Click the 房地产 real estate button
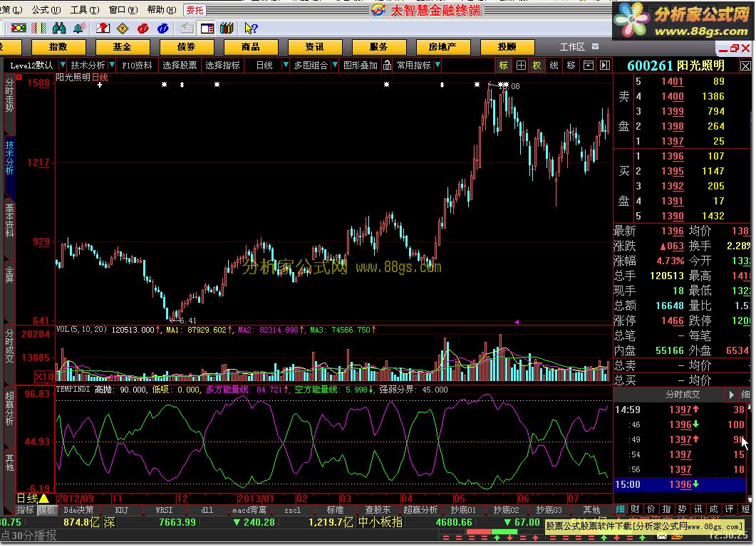Screen dimensions: 756x547 [442, 47]
